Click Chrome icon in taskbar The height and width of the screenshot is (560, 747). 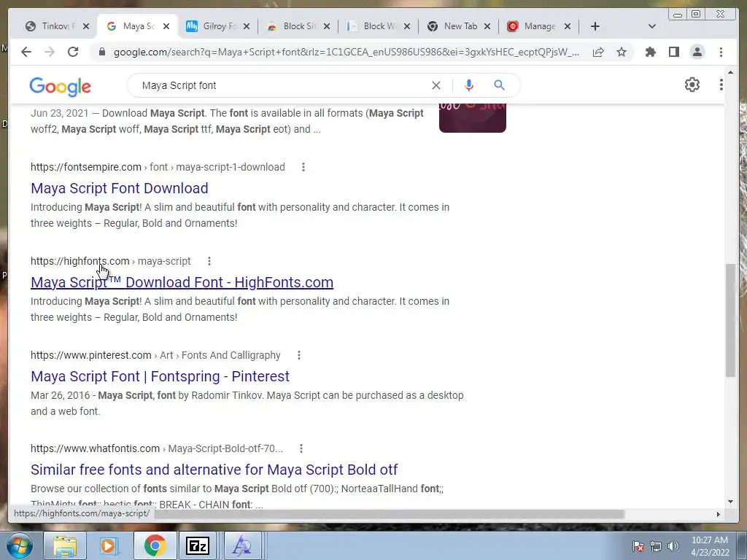point(155,545)
